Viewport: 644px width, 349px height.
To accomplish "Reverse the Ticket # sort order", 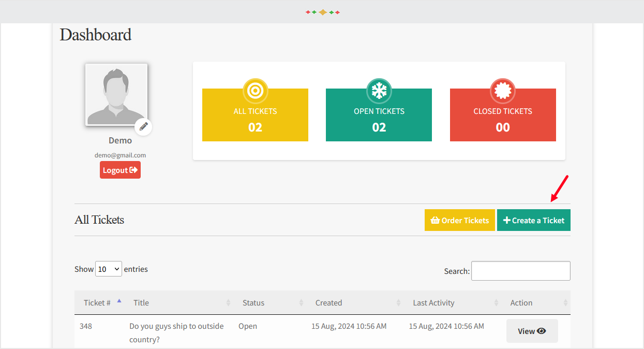I will [119, 302].
